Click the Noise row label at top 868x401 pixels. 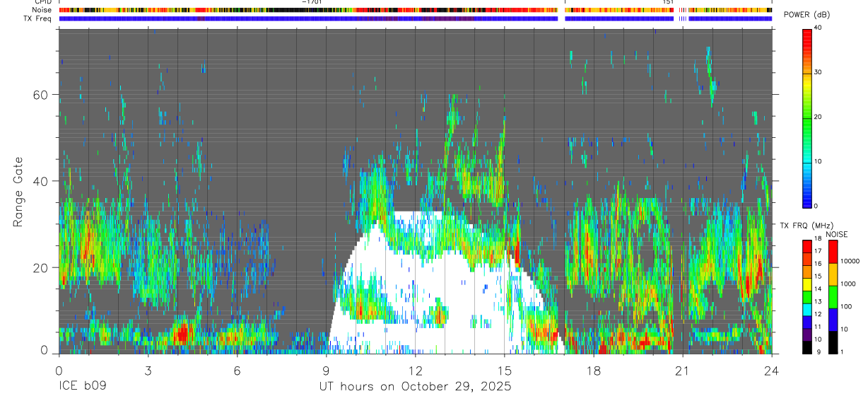click(42, 10)
